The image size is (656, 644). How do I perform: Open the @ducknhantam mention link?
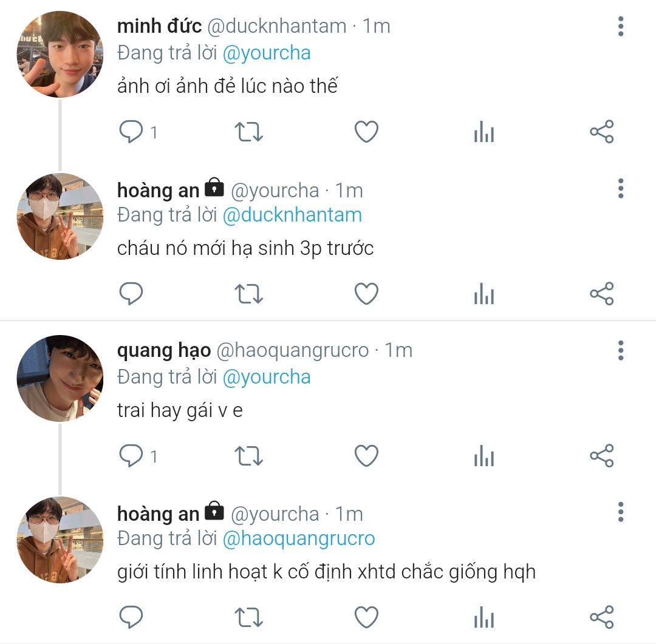tap(292, 215)
